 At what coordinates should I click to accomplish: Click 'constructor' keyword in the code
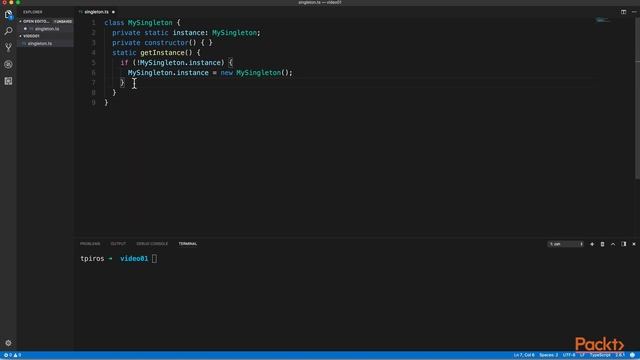(x=167, y=43)
